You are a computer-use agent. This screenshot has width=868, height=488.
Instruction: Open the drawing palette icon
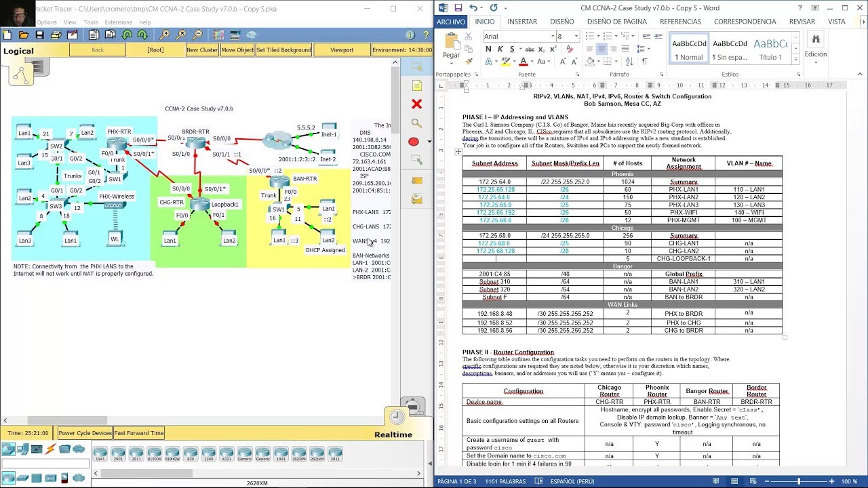pos(218,35)
